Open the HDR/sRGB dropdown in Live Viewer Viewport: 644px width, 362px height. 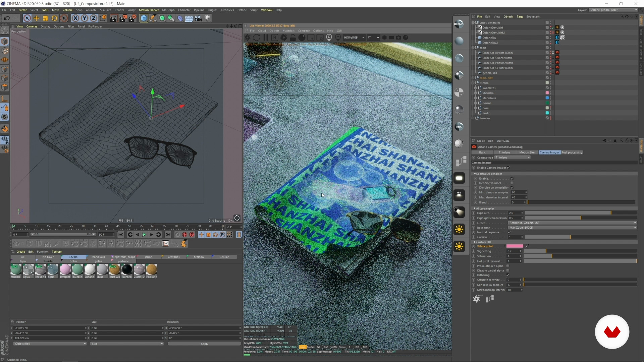354,38
